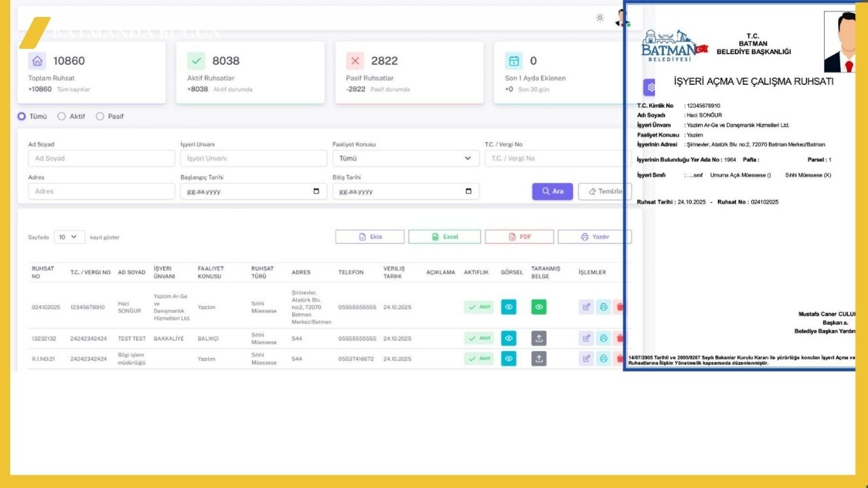Screen dimensions: 868x488
Task: Edit the R.1.NO:21 license record
Action: (x=586, y=359)
